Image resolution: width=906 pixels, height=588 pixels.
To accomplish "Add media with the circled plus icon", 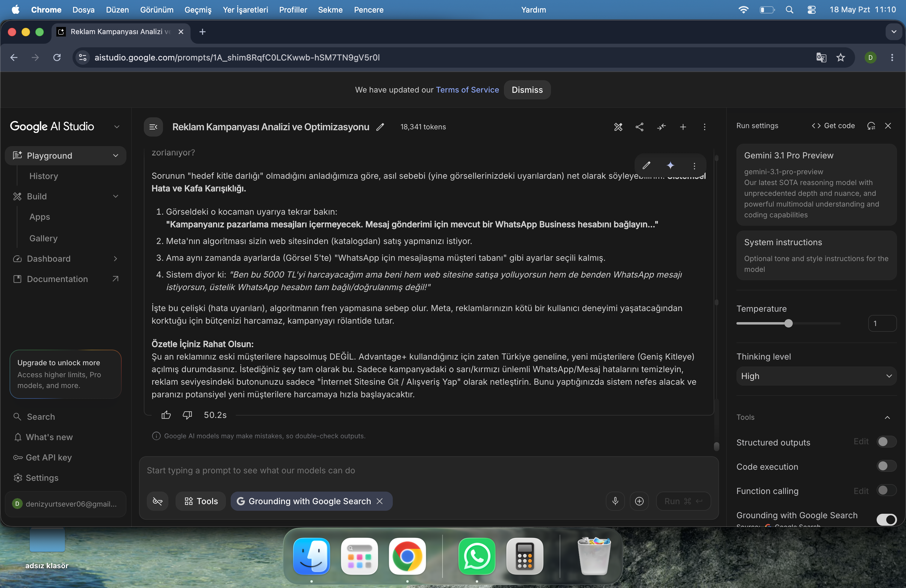I will (639, 501).
